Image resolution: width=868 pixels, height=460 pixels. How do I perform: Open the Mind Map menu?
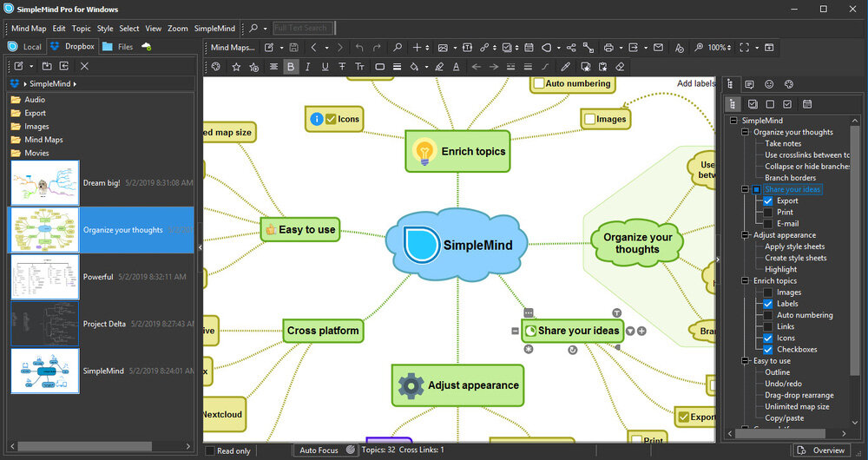[29, 29]
